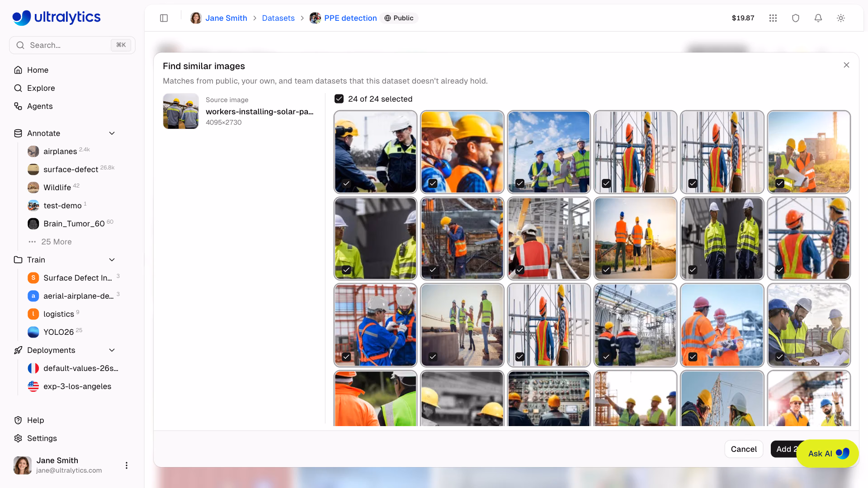Uncheck the blue coverall workers image checkbox
The height and width of the screenshot is (488, 868).
346,357
